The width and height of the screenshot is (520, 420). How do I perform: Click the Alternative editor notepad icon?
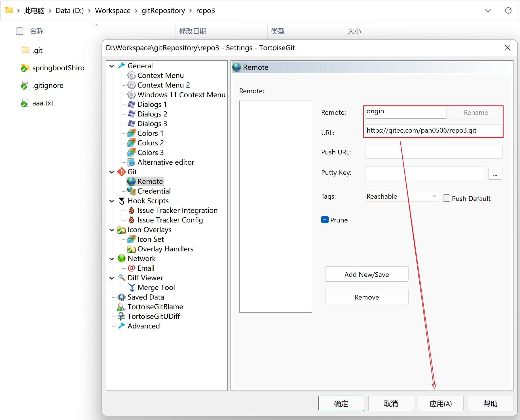coord(131,162)
